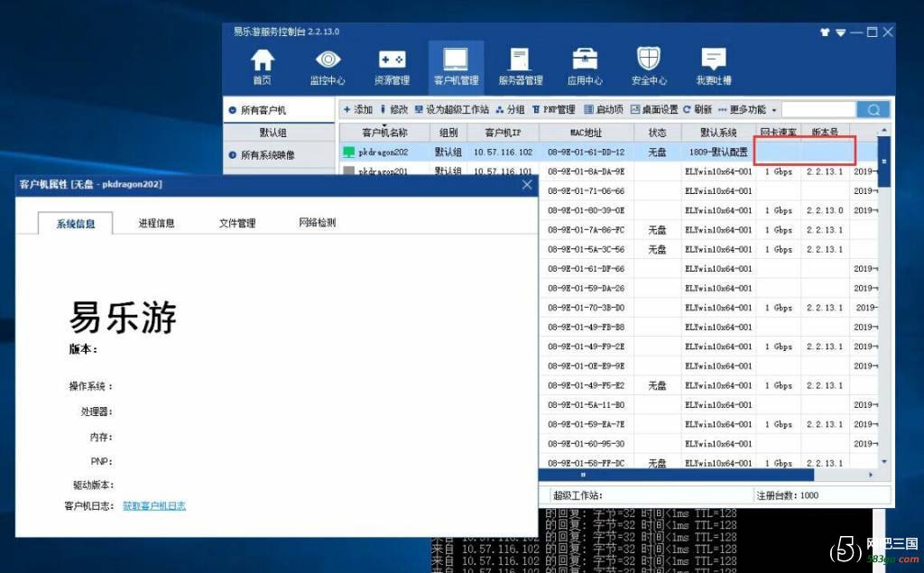Open the 安全中心 security center
Image resolution: width=924 pixels, height=573 pixels.
tap(649, 68)
